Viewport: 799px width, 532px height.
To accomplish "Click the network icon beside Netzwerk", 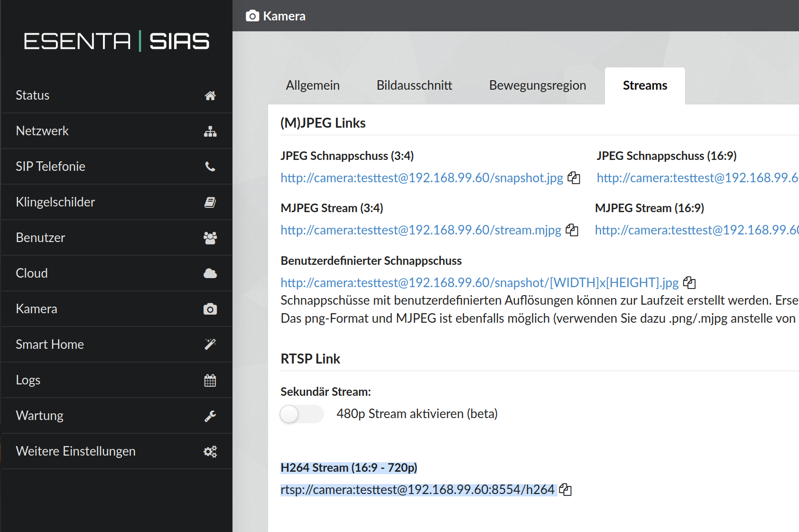I will 210,131.
